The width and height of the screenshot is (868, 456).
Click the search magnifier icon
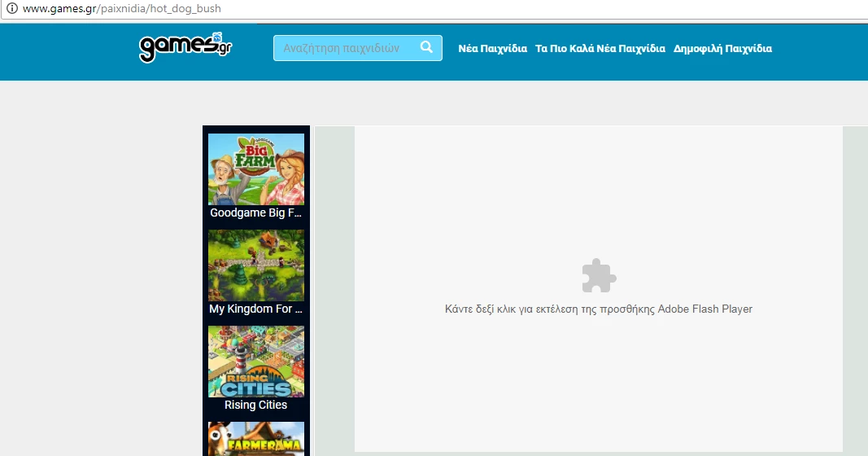point(426,48)
